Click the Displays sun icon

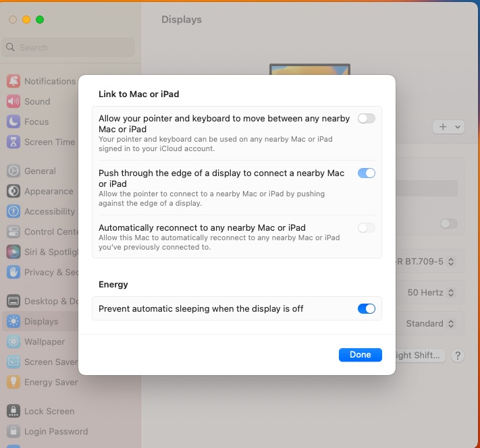click(x=14, y=321)
